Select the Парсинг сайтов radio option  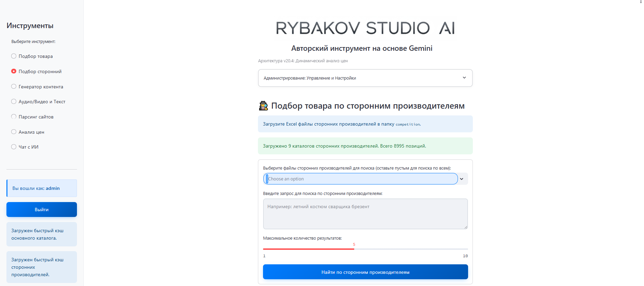pyautogui.click(x=14, y=117)
